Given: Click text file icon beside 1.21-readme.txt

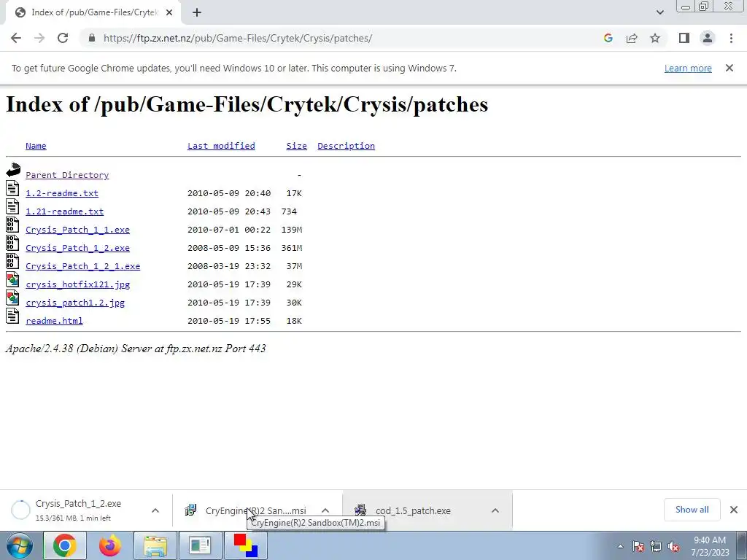Looking at the screenshot, I should [13, 206].
